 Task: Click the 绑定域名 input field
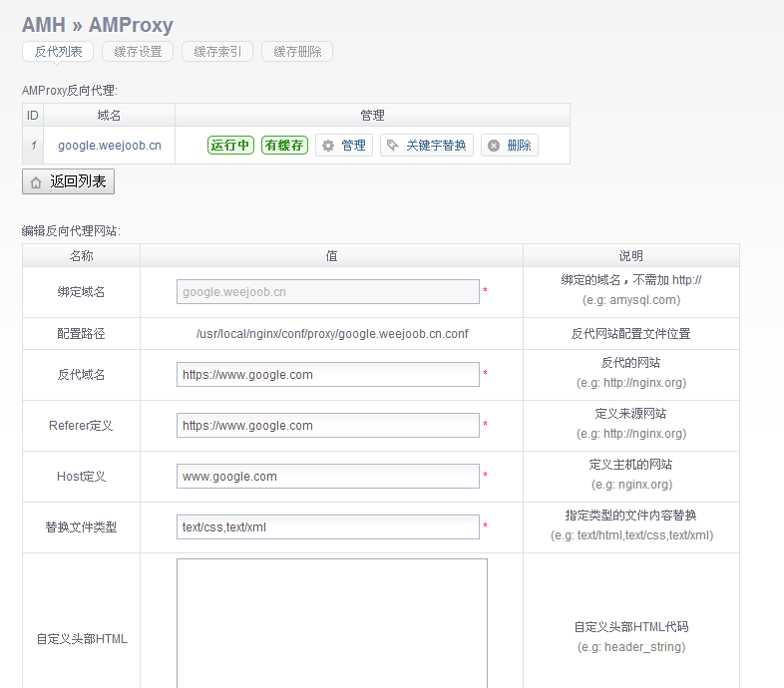327,292
